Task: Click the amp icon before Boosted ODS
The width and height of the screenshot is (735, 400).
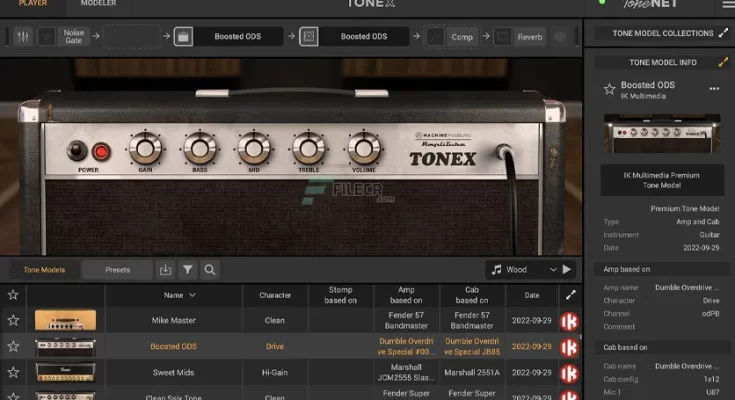Action: coord(183,37)
